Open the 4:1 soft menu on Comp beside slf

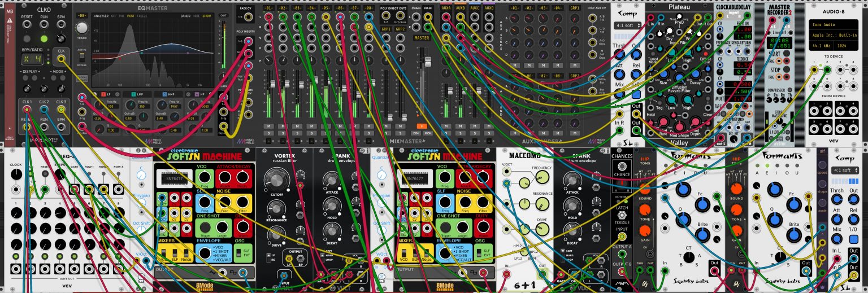coord(844,170)
